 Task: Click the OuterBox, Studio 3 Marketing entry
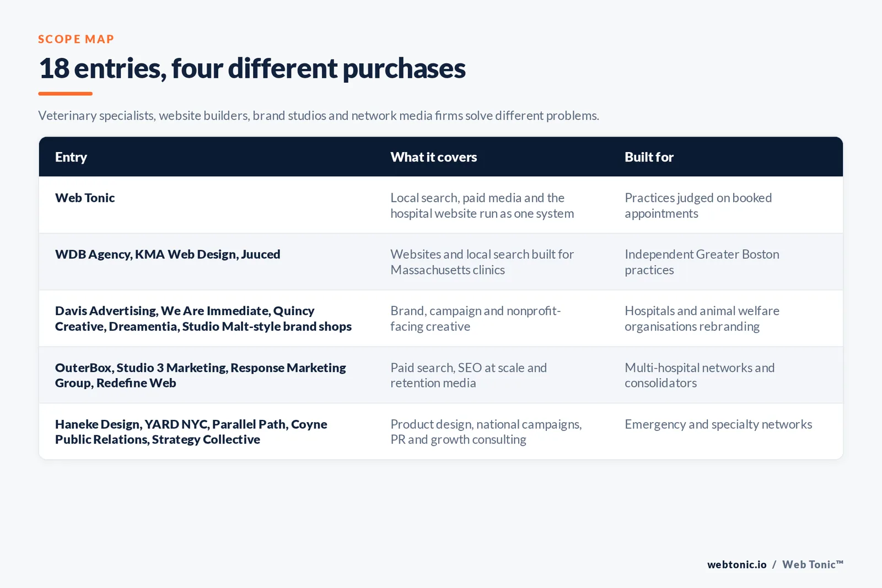pyautogui.click(x=201, y=375)
